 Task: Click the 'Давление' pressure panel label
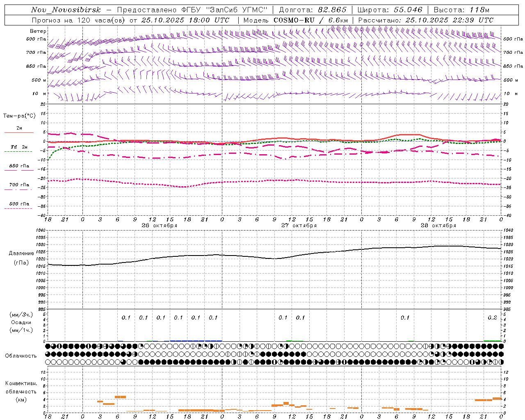[21, 253]
